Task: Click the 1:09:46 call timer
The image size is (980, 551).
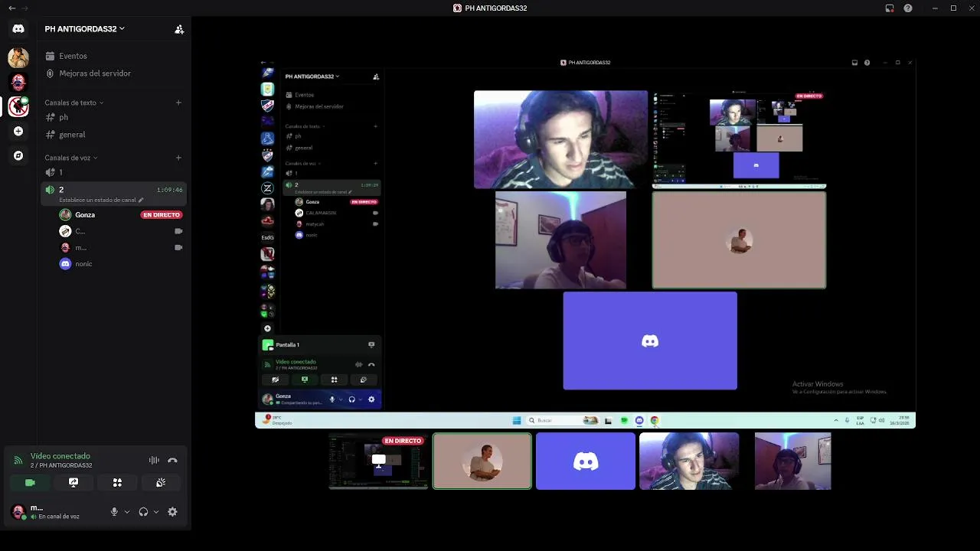Action: [169, 190]
